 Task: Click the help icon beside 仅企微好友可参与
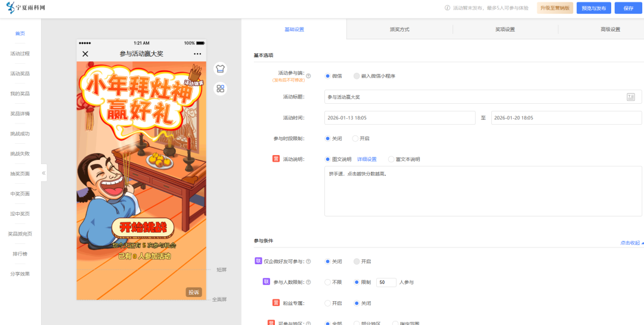coord(308,261)
